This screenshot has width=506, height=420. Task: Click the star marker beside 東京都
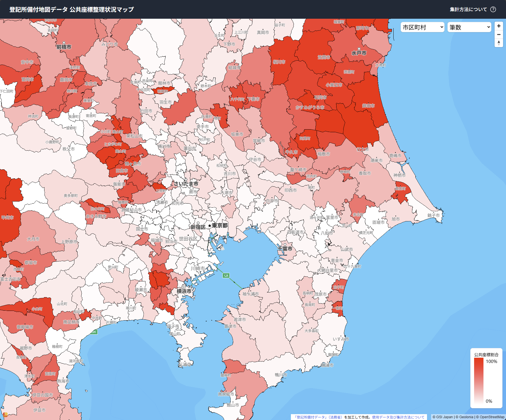[x=210, y=226]
